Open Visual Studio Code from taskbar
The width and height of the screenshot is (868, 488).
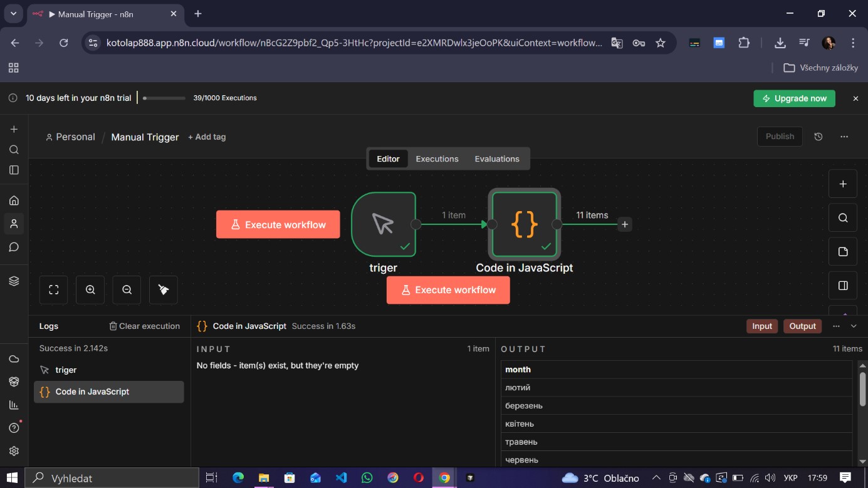click(x=341, y=478)
